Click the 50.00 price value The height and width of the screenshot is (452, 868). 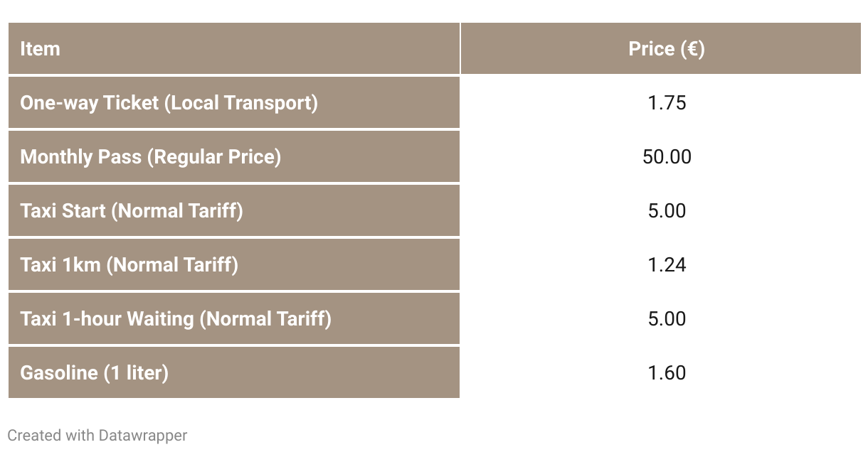coord(667,157)
